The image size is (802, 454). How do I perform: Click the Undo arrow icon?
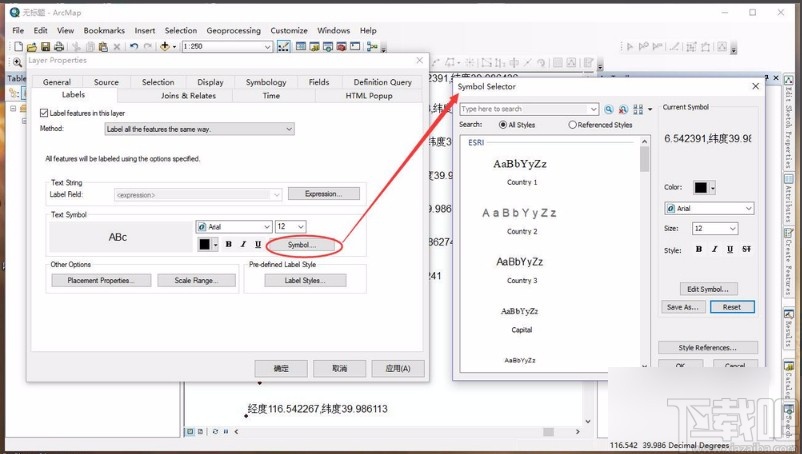click(x=134, y=47)
